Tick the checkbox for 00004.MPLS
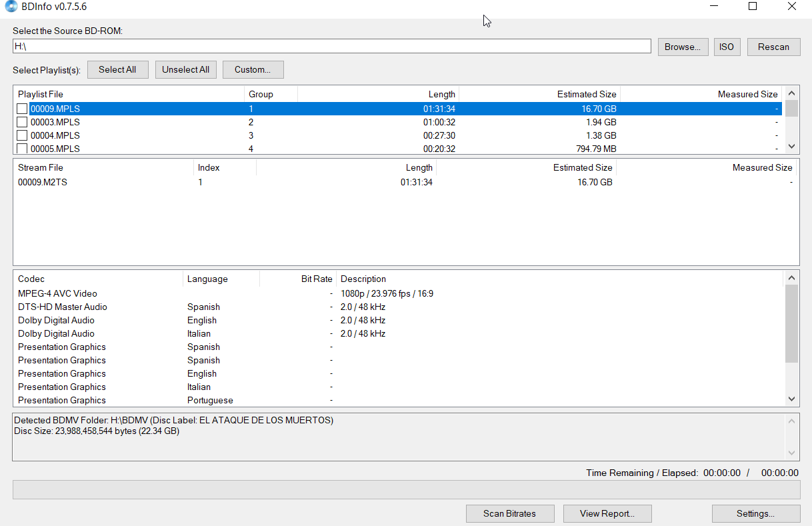This screenshot has width=812, height=526. point(22,135)
